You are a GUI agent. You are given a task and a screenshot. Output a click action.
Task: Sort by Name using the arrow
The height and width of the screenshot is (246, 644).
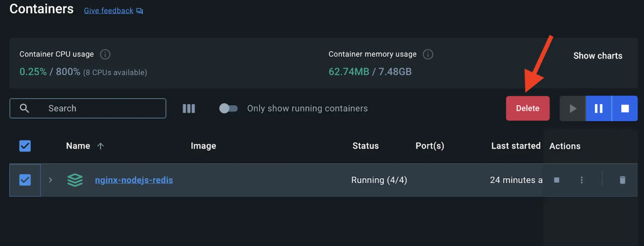click(x=100, y=146)
